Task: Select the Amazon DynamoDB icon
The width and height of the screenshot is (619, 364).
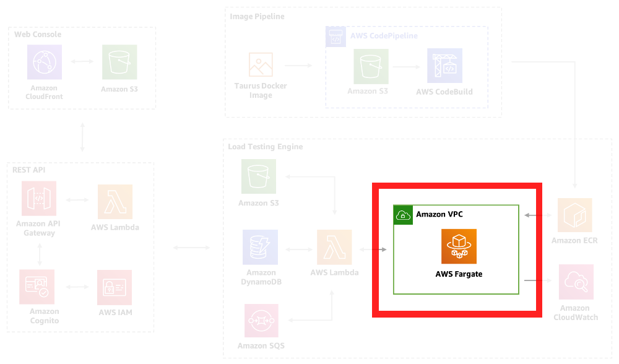Action: [x=260, y=247]
